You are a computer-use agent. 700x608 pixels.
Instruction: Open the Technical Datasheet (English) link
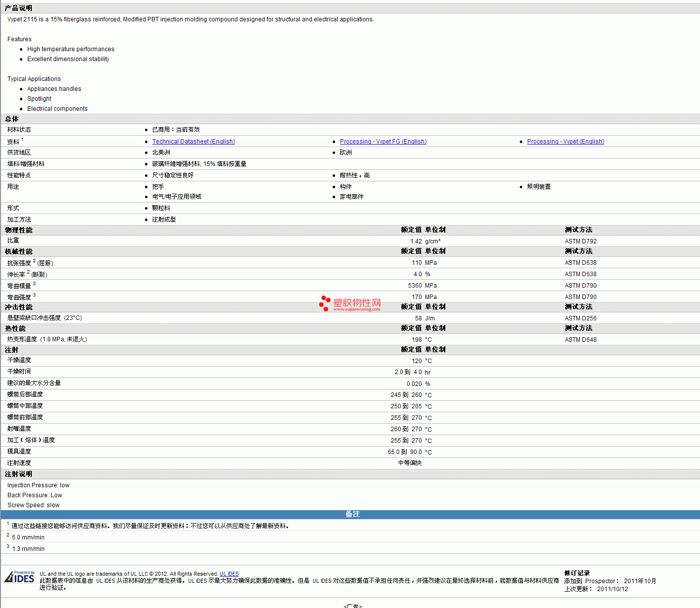click(x=194, y=142)
